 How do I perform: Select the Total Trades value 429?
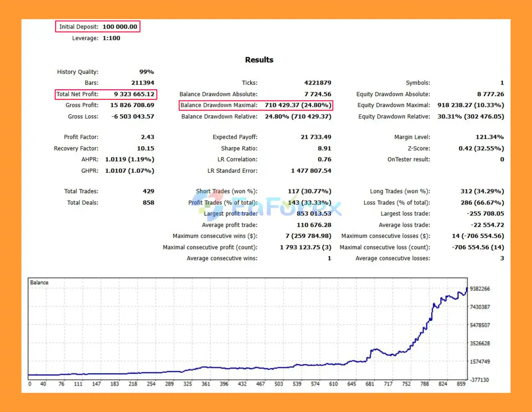pyautogui.click(x=148, y=191)
